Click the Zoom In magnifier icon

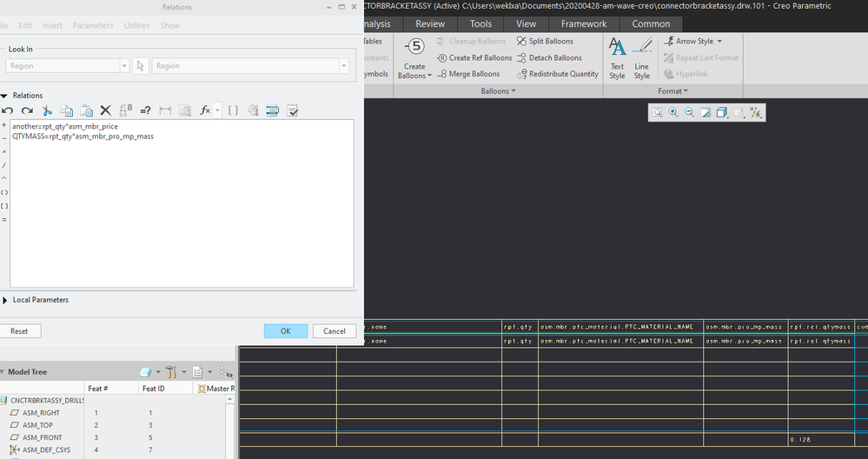tap(673, 113)
